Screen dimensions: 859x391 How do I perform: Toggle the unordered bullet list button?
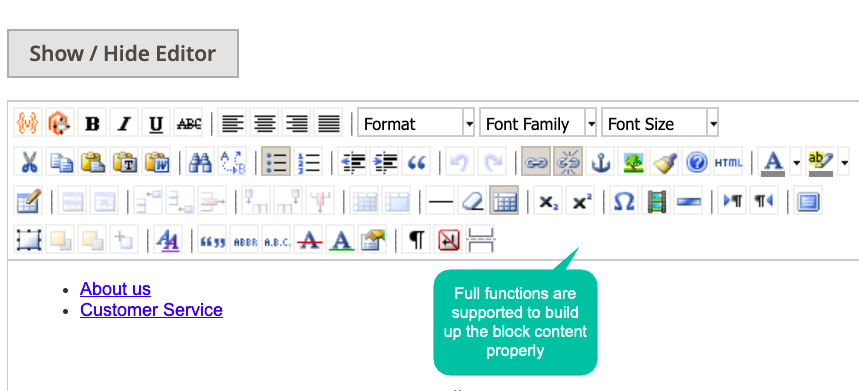click(x=276, y=162)
